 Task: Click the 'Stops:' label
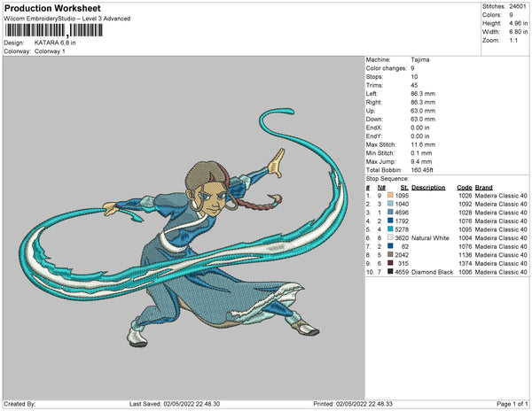pyautogui.click(x=375, y=76)
